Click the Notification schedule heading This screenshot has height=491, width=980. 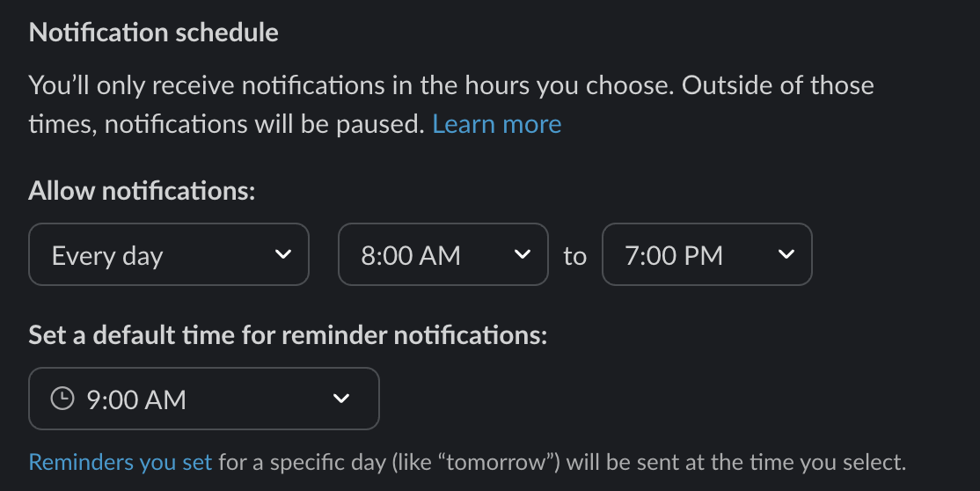click(154, 33)
